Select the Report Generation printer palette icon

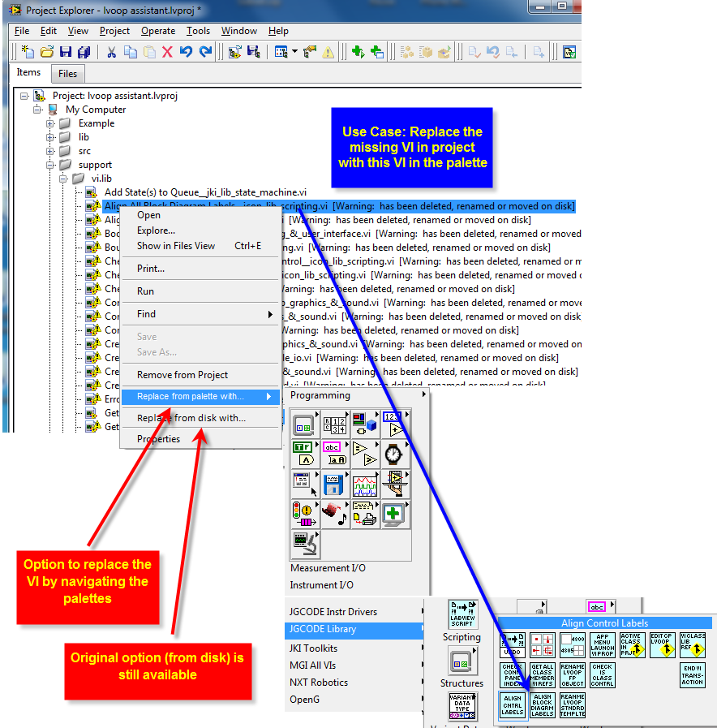tap(365, 515)
